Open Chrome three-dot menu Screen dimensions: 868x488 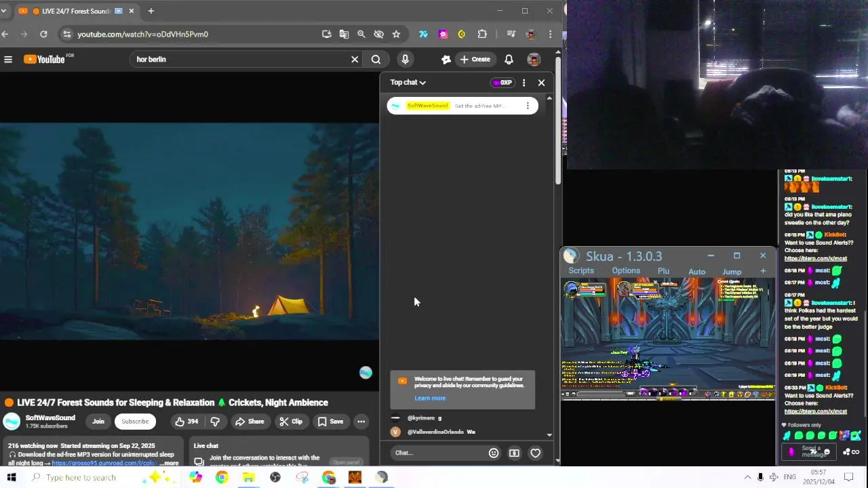click(551, 34)
